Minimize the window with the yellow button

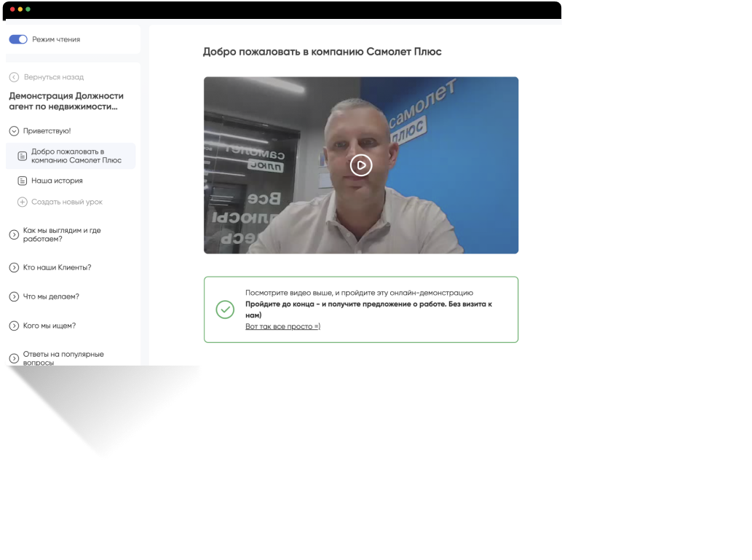coord(20,9)
